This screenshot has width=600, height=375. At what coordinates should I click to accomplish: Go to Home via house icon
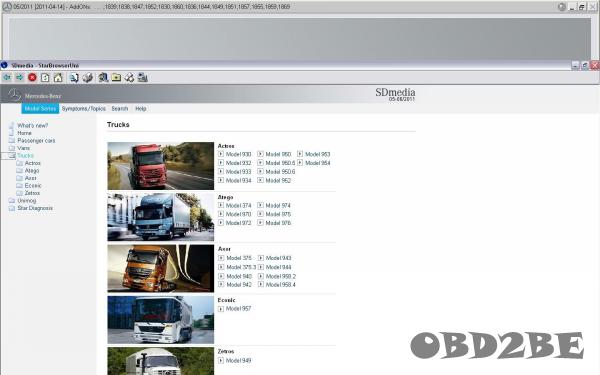coord(58,78)
